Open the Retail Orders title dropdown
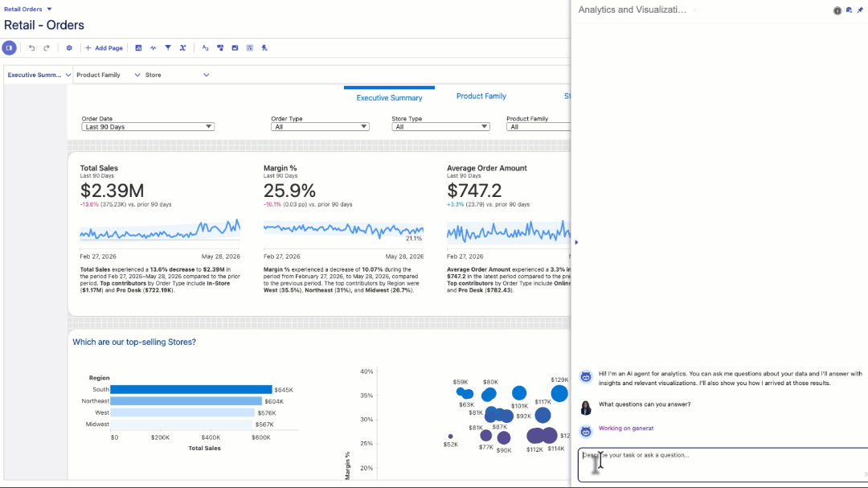 [49, 10]
